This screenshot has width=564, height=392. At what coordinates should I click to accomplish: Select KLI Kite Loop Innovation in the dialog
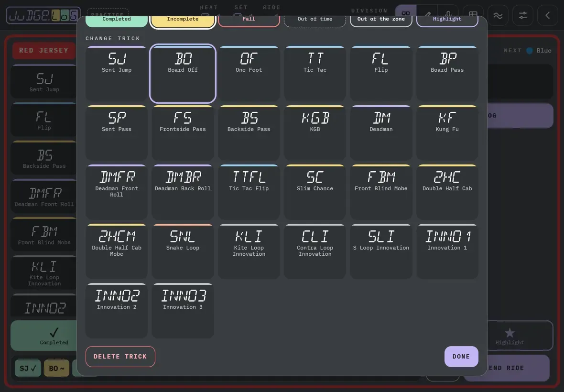coord(249,251)
